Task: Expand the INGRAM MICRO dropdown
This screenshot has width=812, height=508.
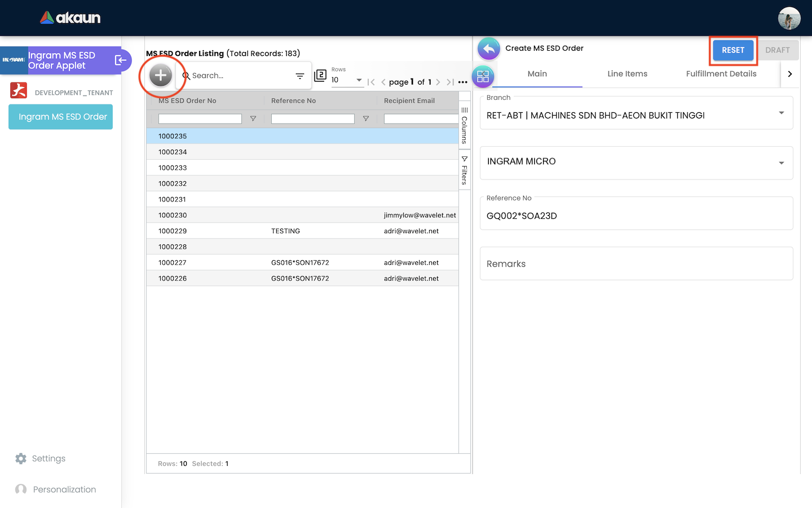Action: (781, 163)
